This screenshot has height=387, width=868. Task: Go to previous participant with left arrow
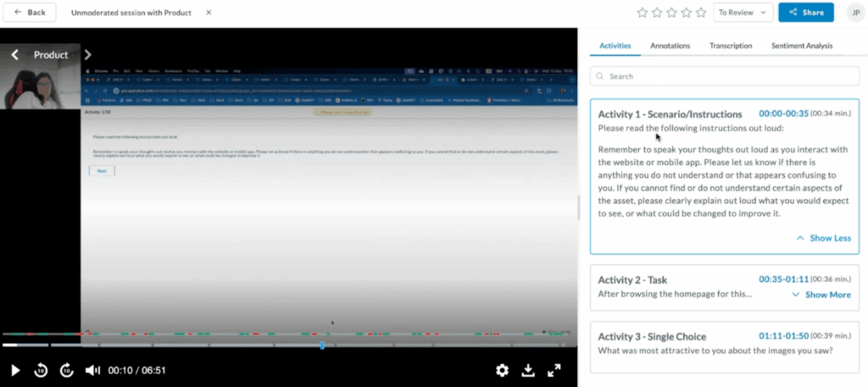click(14, 55)
